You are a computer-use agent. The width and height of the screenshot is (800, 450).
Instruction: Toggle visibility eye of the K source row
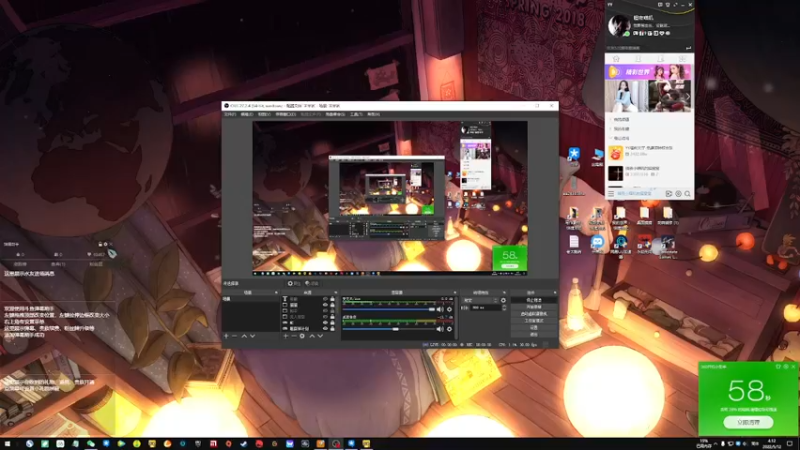pyautogui.click(x=326, y=322)
